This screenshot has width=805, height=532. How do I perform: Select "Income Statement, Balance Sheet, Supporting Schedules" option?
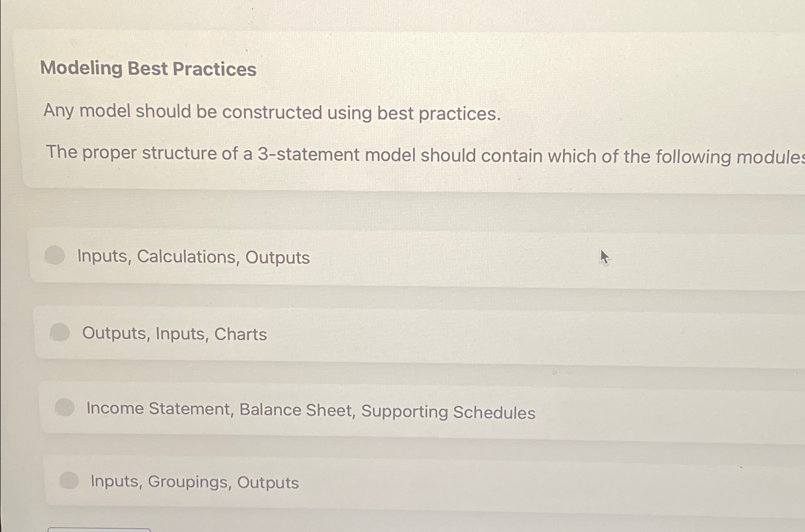66,408
